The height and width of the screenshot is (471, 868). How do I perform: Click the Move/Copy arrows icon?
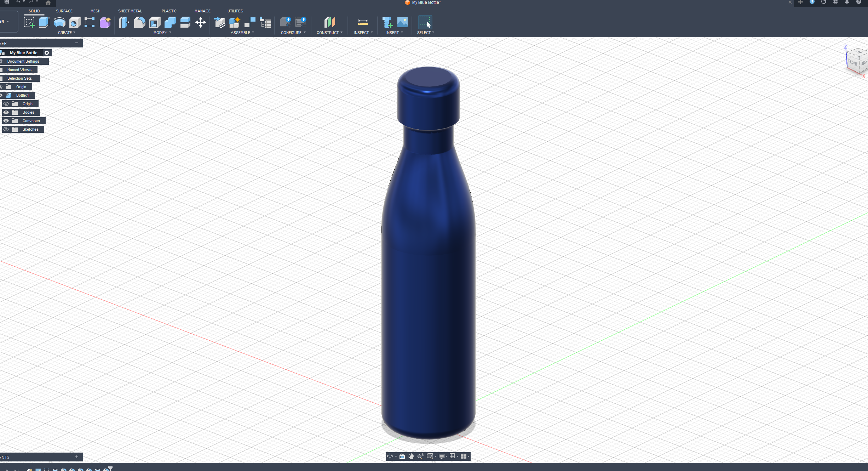(201, 22)
